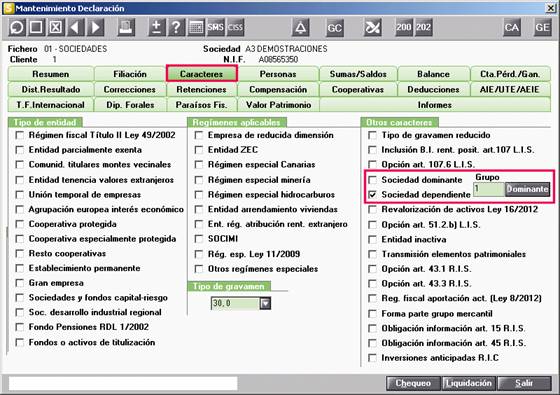Click the empty square toolbar icon
The image size is (560, 395).
(36, 28)
